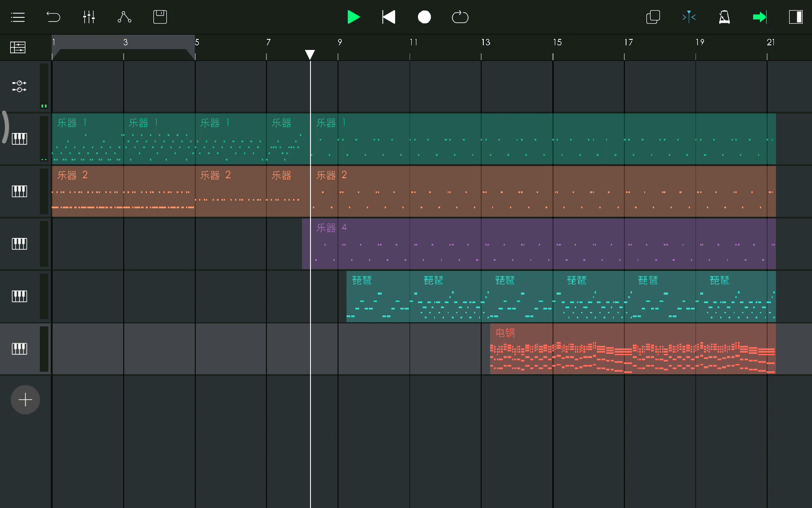Viewport: 812px width, 508px height.
Task: Undo the last action
Action: point(53,17)
